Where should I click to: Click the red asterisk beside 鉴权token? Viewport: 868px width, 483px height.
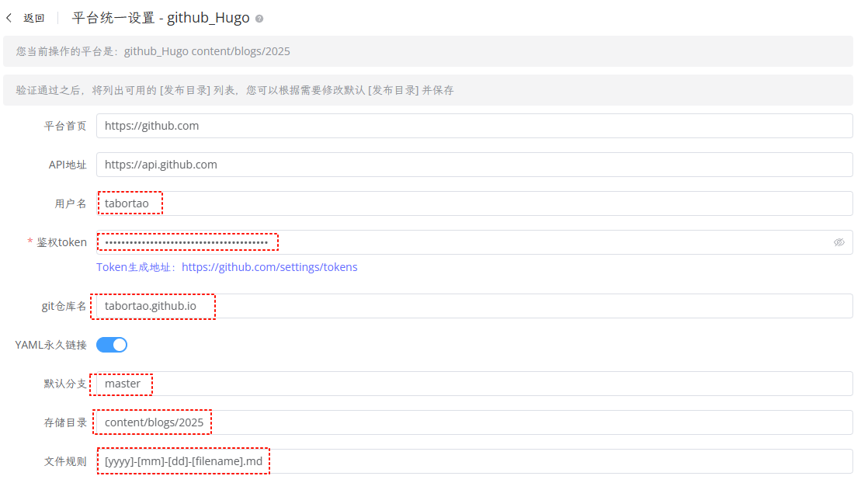click(29, 241)
